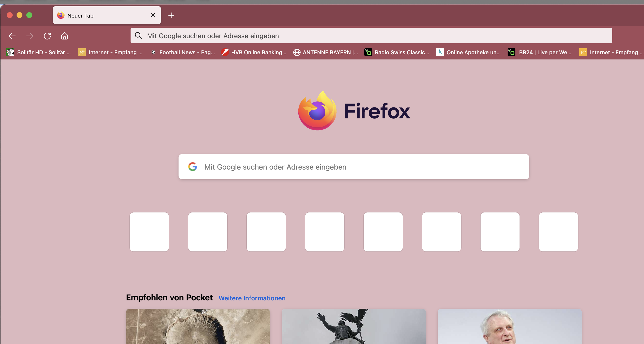Screen dimensions: 644x344
Task: Click the Weitere Informationen link
Action: point(252,298)
